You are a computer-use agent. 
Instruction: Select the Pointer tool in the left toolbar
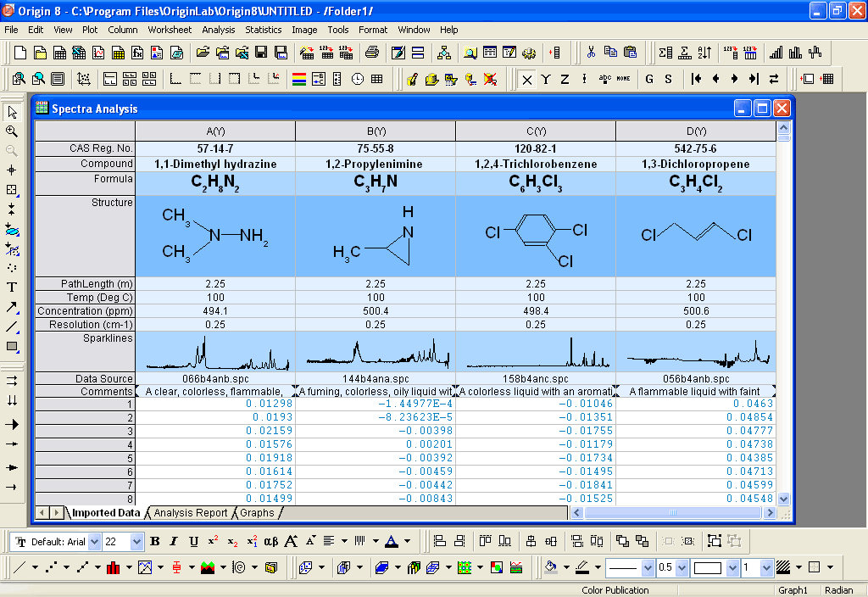(12, 113)
